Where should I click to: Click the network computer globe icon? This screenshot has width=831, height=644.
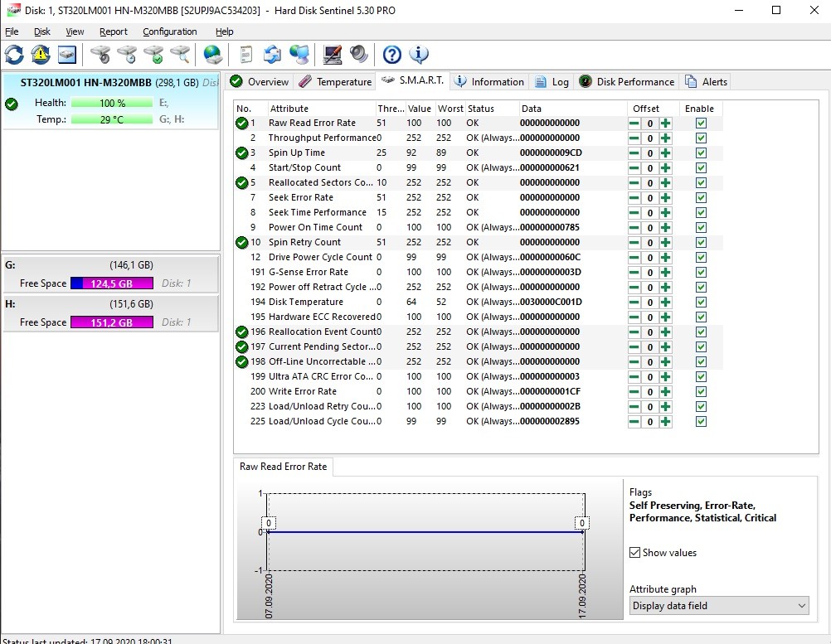click(x=299, y=55)
